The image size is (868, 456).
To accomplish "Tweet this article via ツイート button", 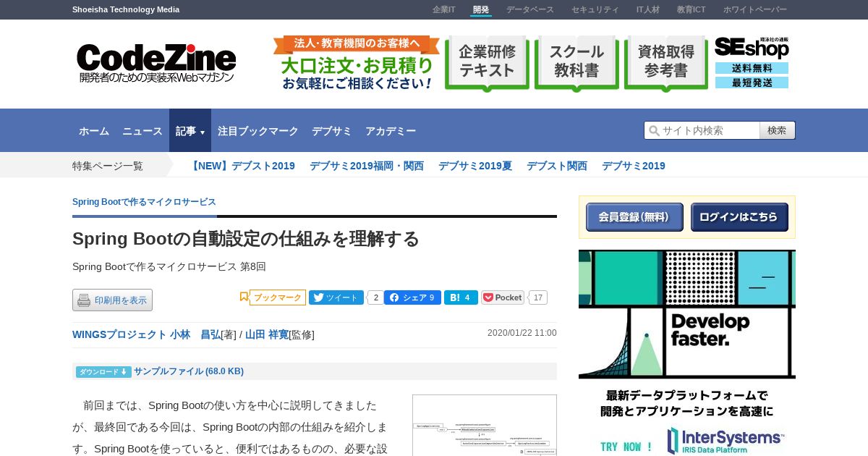I will 336,297.
